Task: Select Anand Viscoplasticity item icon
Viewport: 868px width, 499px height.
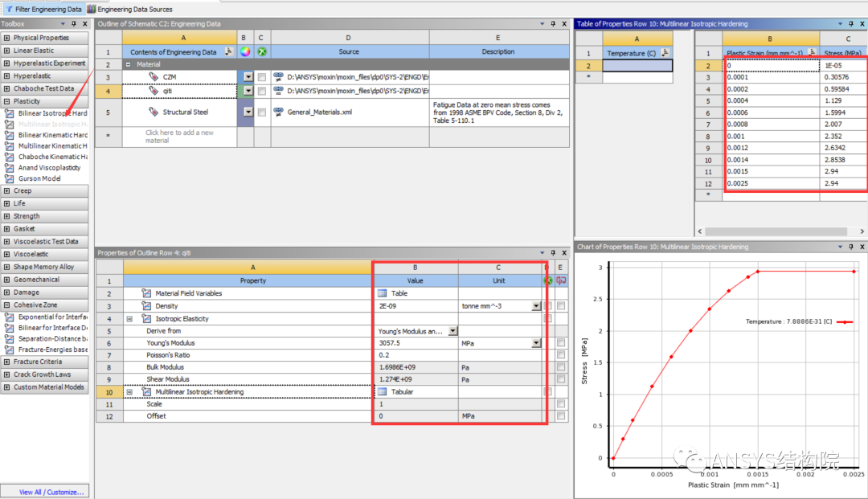Action: tap(10, 168)
